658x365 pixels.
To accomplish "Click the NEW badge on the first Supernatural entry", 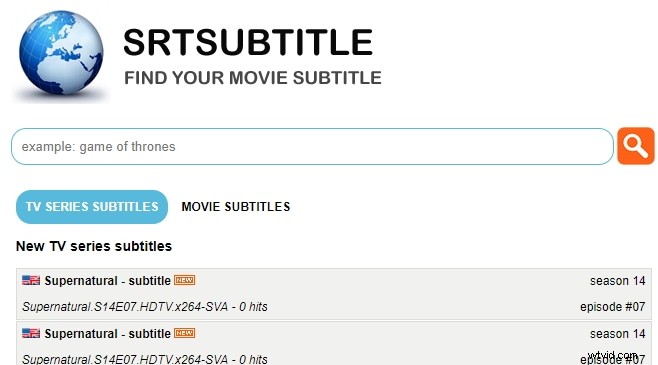I will tap(185, 280).
